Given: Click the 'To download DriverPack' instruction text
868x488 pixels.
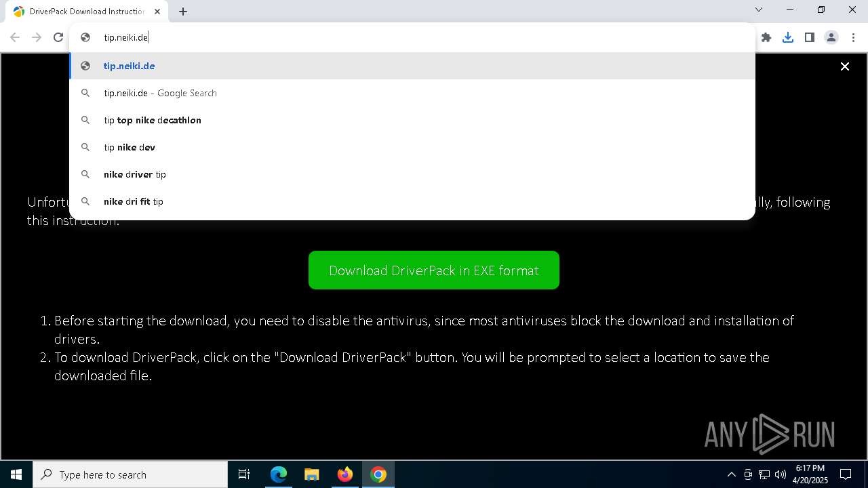Looking at the screenshot, I should point(412,366).
